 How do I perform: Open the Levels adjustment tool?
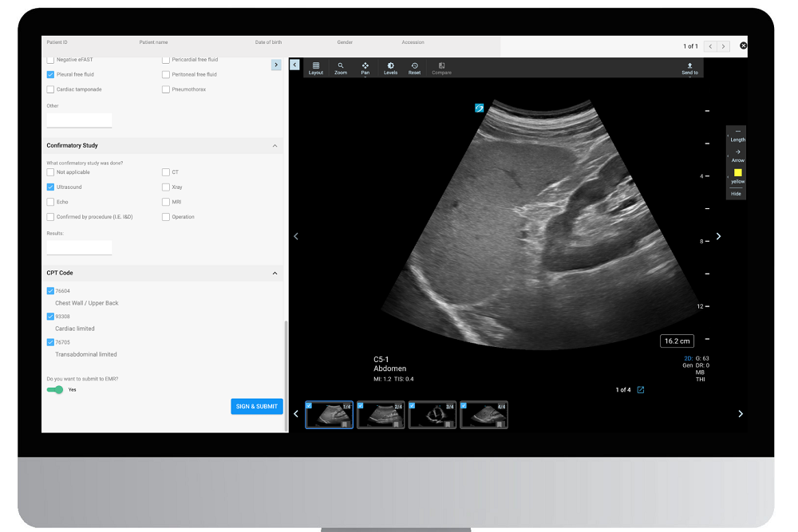[x=390, y=68]
